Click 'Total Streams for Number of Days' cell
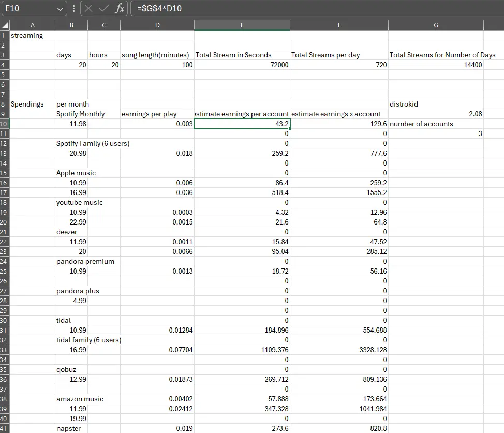The height and width of the screenshot is (433, 504). (436, 55)
